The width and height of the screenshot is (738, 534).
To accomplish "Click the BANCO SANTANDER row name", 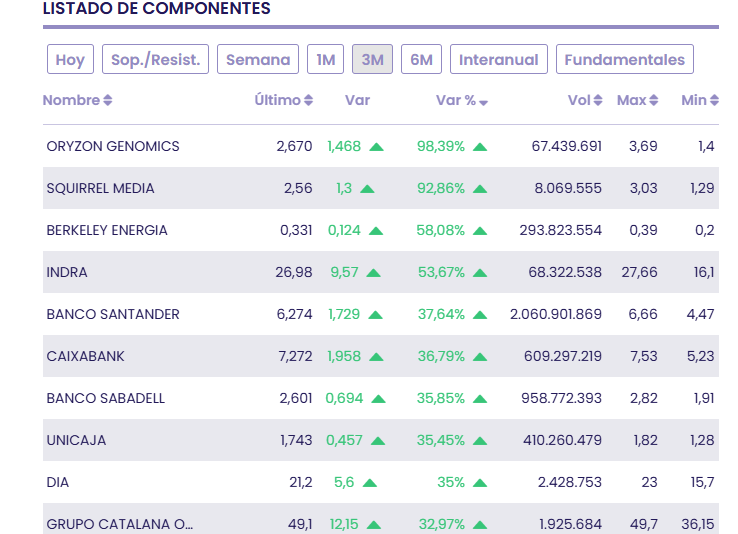I will tap(113, 315).
